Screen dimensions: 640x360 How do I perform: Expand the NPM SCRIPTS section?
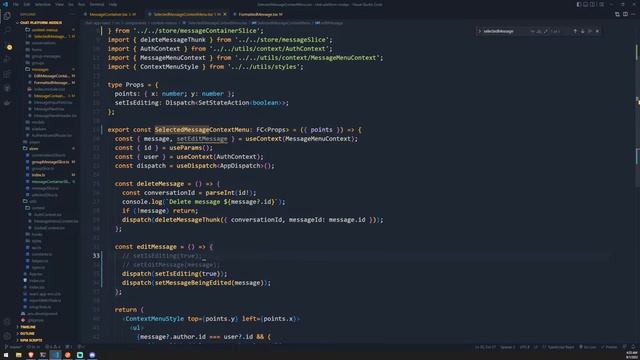coord(31,340)
